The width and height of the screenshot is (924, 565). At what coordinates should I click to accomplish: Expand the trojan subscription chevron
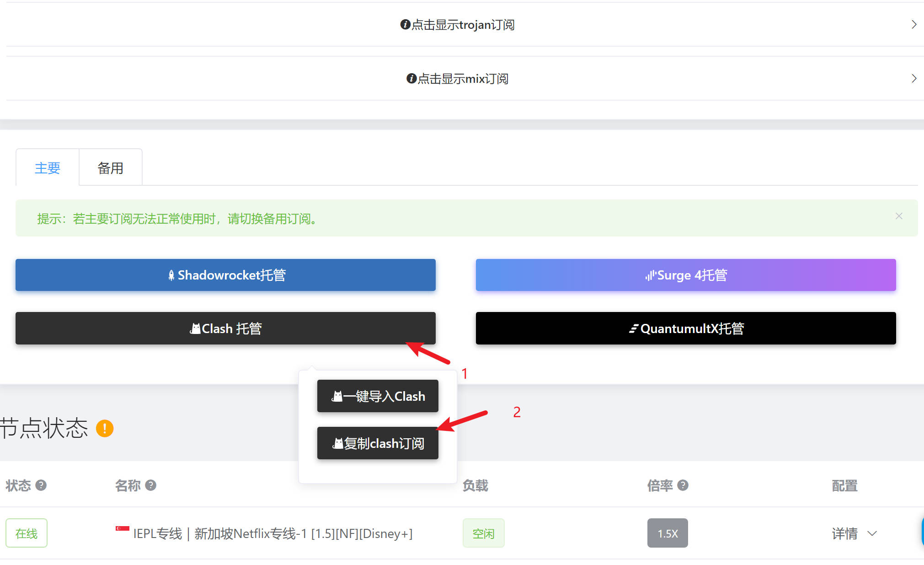913,25
